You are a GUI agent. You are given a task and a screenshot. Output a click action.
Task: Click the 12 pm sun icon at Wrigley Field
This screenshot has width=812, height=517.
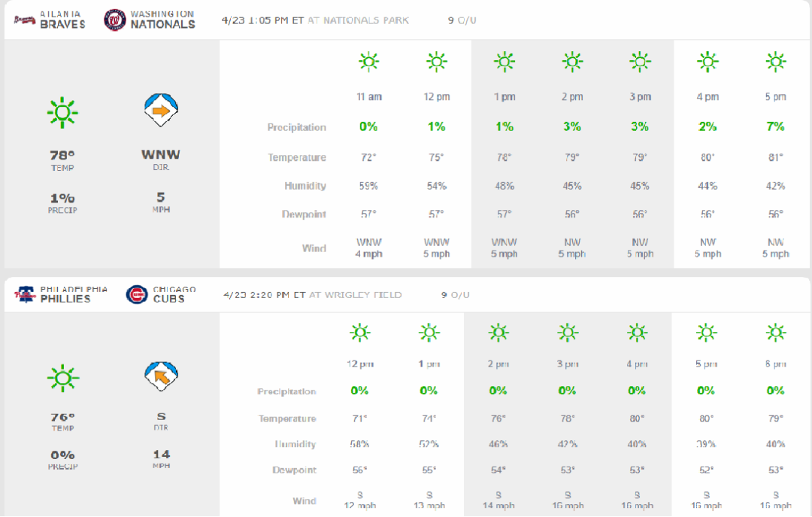(359, 332)
